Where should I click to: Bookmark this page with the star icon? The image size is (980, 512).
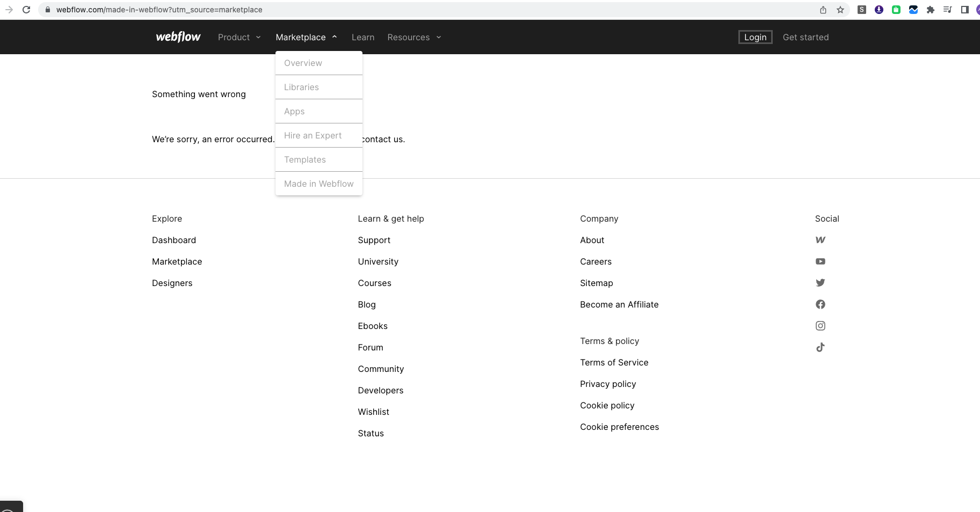[x=840, y=10]
